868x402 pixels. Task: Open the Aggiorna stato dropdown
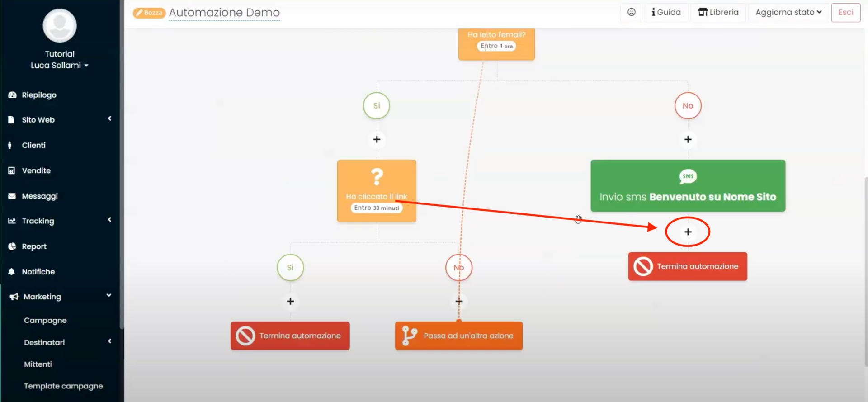(788, 12)
